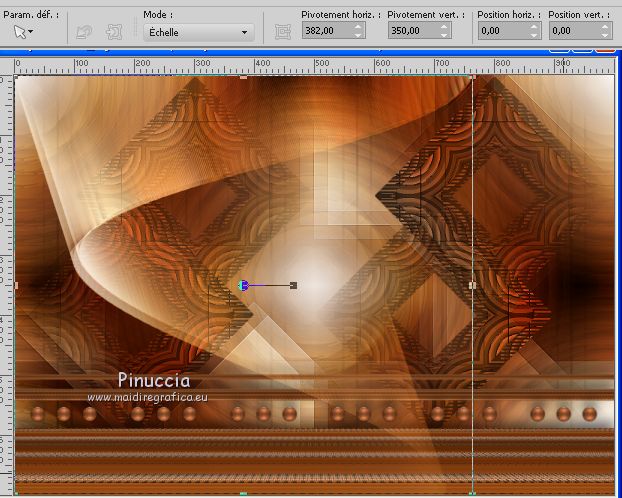
Task: Click the center pivot icon before Pivotement horiz.
Action: [x=283, y=32]
